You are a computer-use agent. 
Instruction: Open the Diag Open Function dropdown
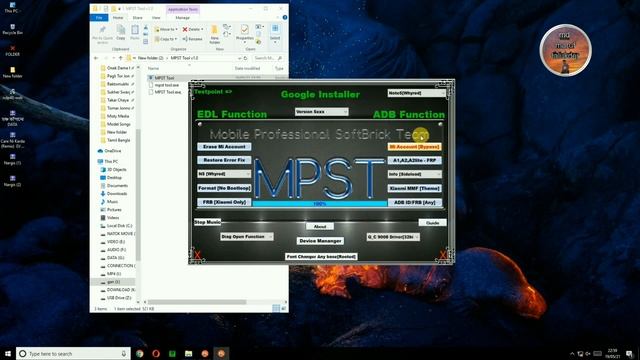tap(247, 237)
